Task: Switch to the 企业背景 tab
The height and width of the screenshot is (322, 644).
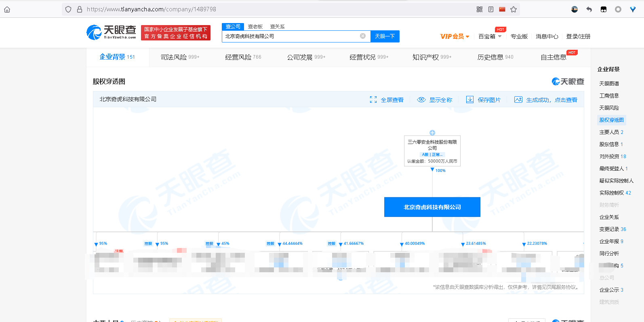Action: pos(117,57)
